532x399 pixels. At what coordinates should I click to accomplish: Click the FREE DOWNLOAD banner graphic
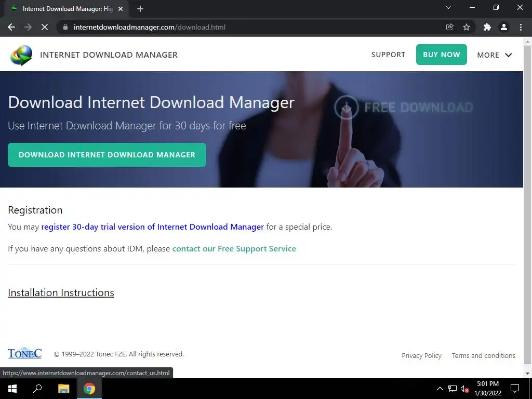404,107
